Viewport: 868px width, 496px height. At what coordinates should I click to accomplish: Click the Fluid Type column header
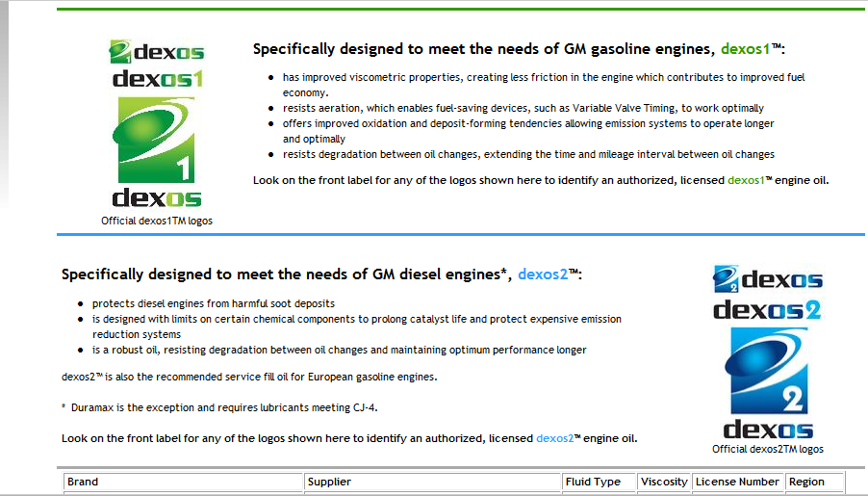(x=599, y=483)
